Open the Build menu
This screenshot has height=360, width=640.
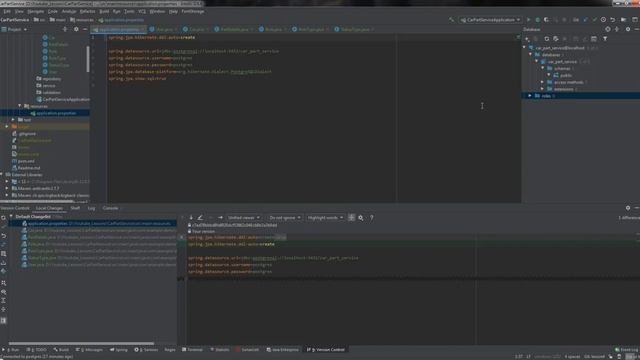(x=104, y=11)
